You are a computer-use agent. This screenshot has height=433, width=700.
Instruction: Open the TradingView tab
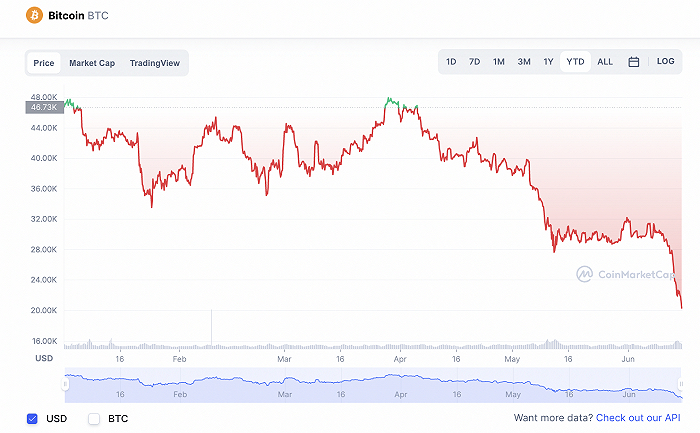(154, 63)
